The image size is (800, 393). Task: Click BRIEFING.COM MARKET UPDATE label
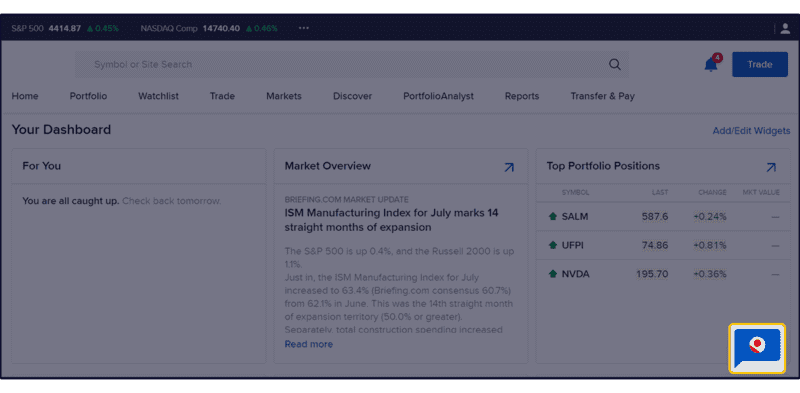(x=346, y=200)
